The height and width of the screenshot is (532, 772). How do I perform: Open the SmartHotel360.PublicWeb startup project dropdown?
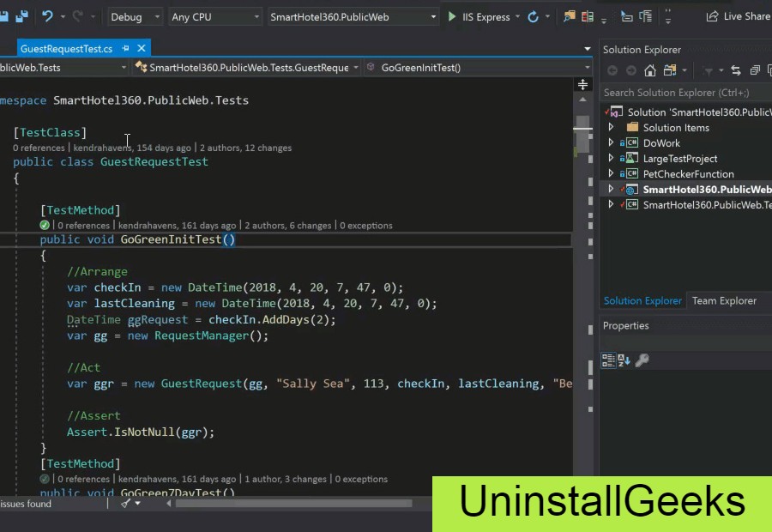tap(353, 17)
